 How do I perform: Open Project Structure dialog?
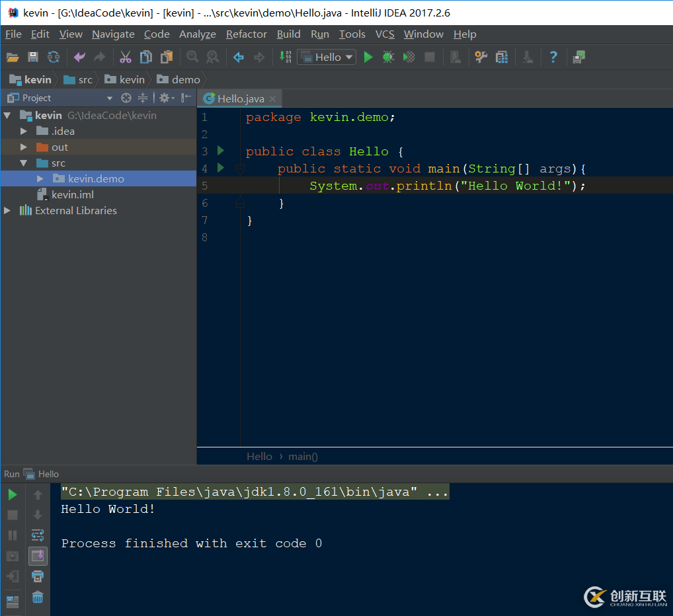coord(502,57)
